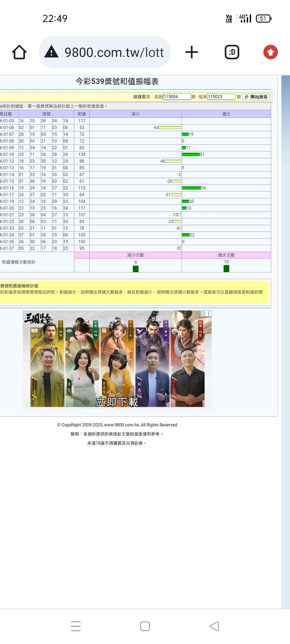Image resolution: width=290 pixels, height=644 pixels.
Task: Tap the Android home square button
Action: pos(145,626)
